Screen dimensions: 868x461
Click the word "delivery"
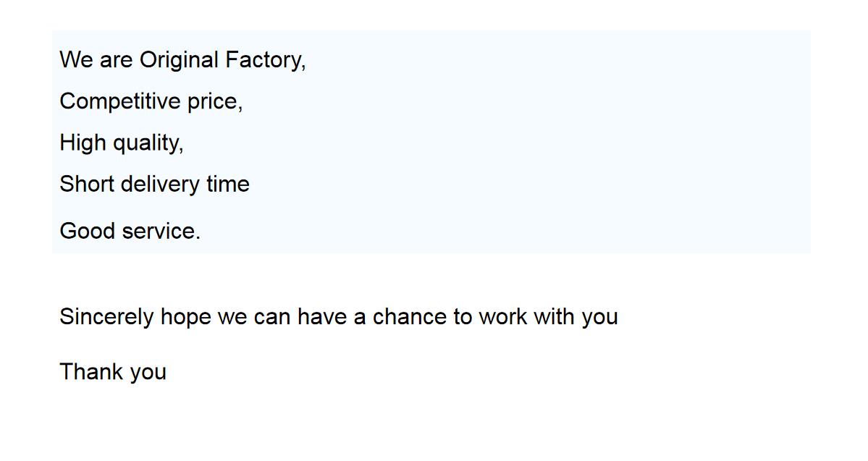point(160,184)
